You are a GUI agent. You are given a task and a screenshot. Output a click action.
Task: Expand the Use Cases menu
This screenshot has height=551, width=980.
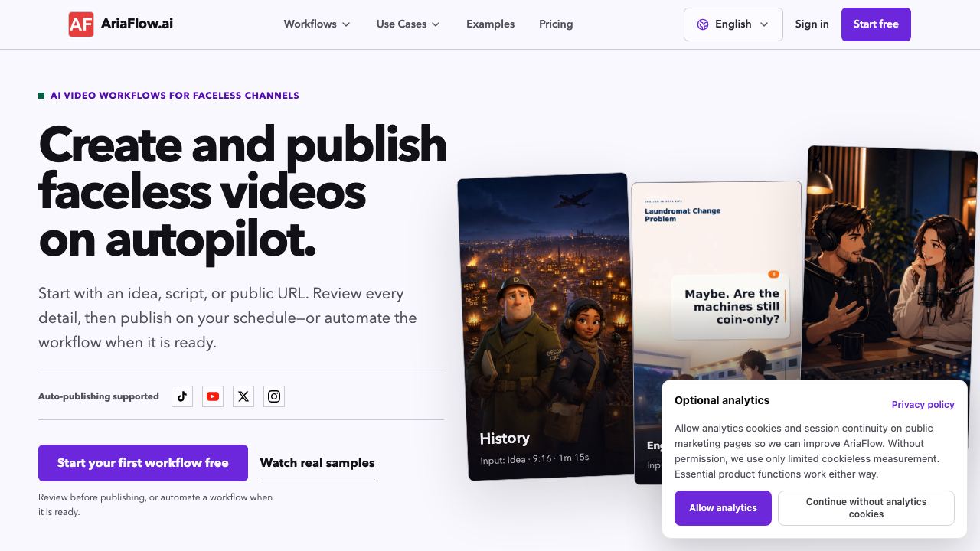pyautogui.click(x=408, y=24)
